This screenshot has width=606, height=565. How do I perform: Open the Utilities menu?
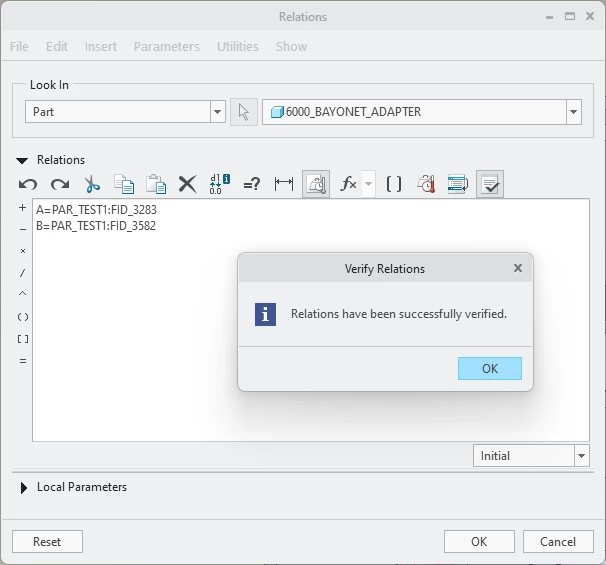[238, 46]
